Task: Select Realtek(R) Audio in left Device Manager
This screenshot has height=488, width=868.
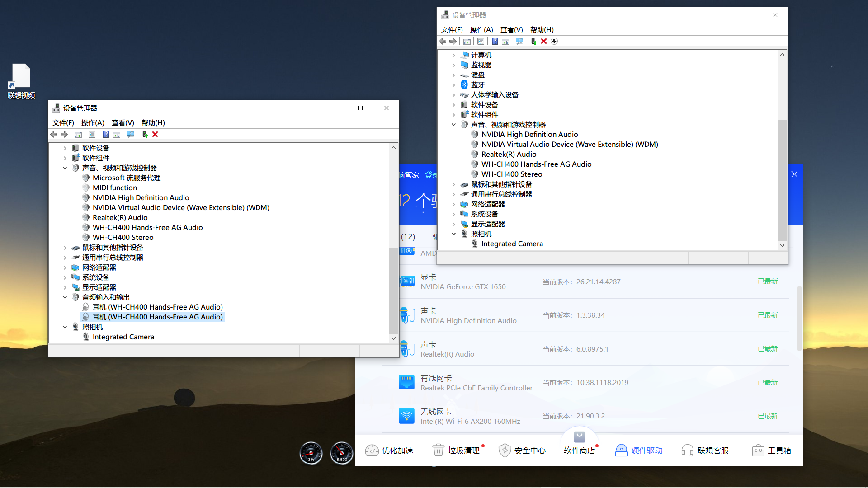Action: point(120,218)
